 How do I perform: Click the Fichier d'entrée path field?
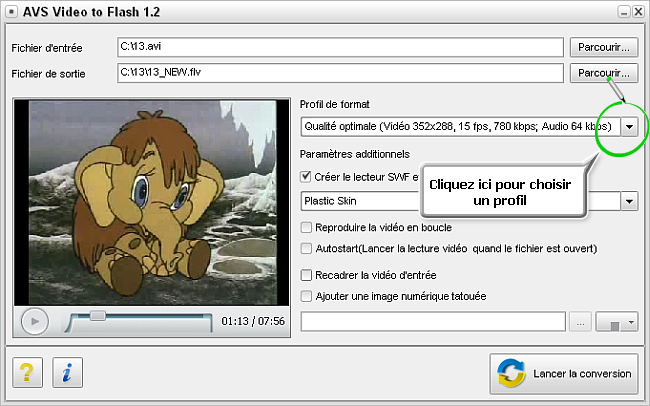[x=340, y=47]
